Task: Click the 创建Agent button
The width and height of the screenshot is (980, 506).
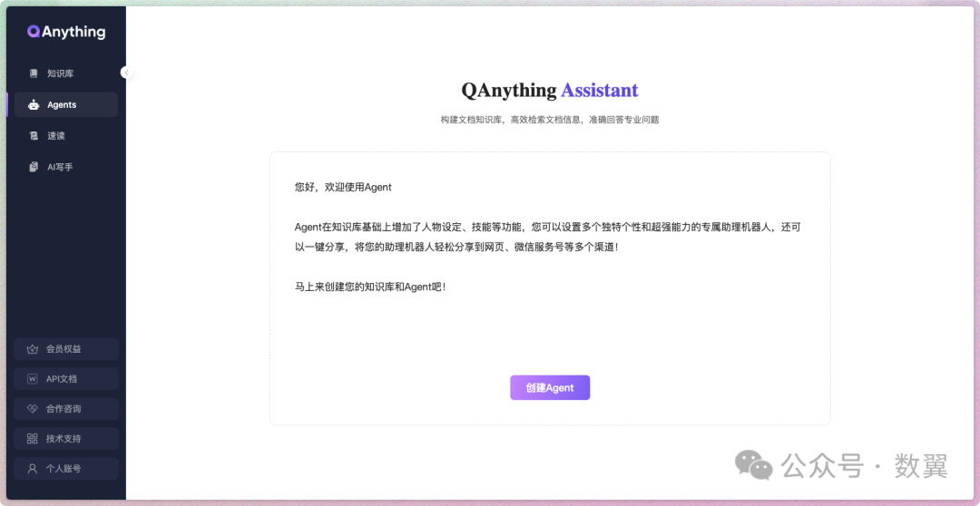Action: click(x=550, y=387)
